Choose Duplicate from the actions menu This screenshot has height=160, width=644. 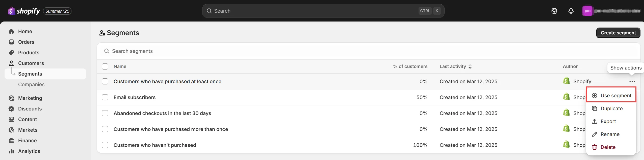[611, 108]
